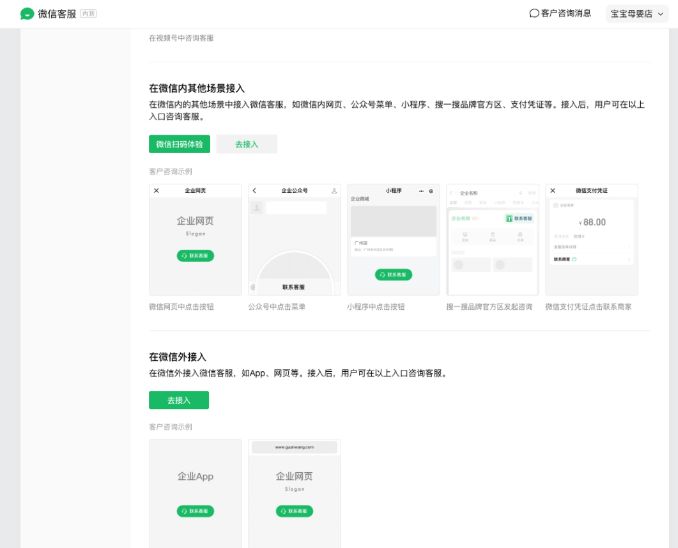Click the ¥88.00 amount in payment preview

pos(592,222)
